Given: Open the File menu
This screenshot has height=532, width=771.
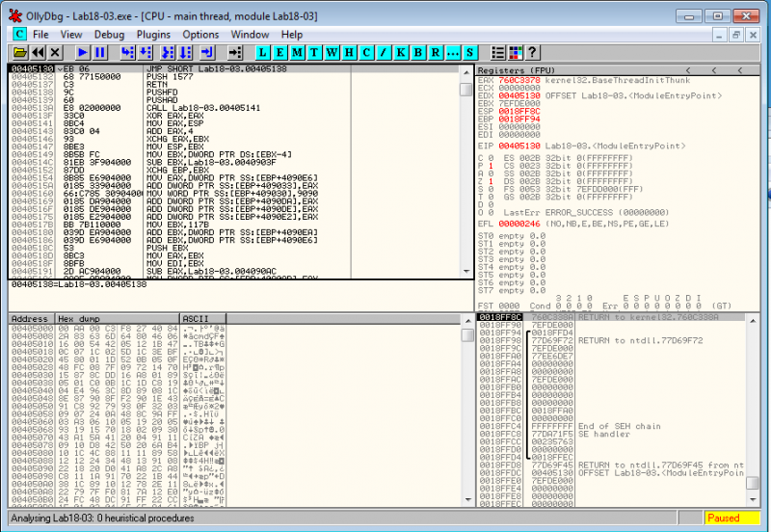Looking at the screenshot, I should pyautogui.click(x=40, y=35).
